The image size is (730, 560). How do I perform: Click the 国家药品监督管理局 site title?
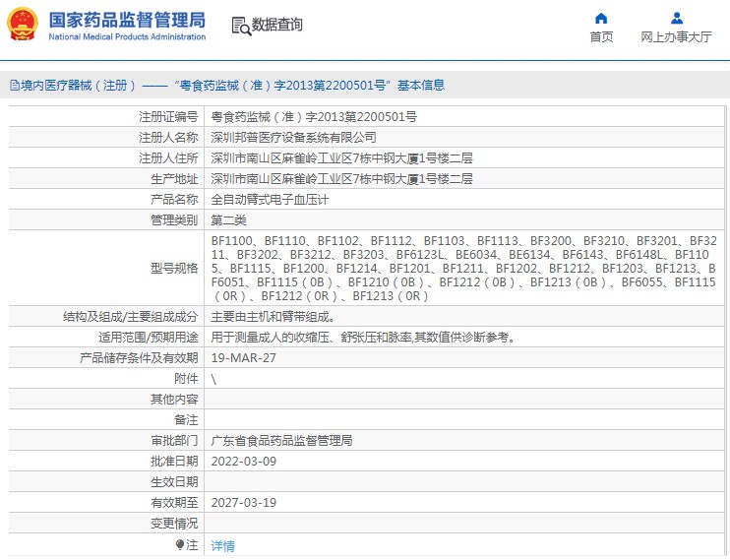click(x=127, y=20)
